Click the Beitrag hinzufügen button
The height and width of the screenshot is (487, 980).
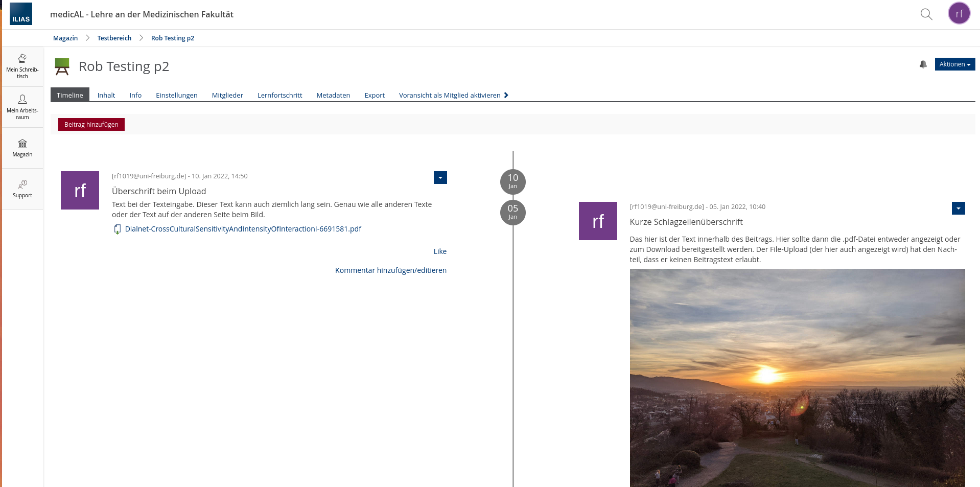(x=91, y=125)
